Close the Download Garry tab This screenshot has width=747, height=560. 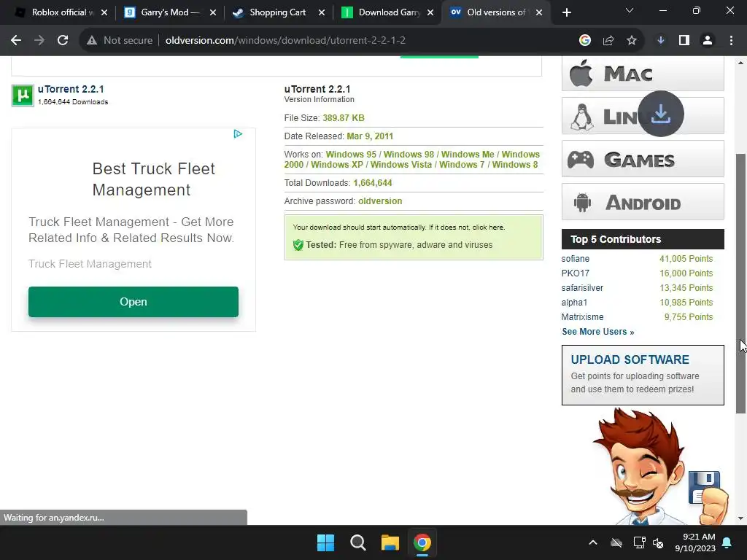pos(430,12)
